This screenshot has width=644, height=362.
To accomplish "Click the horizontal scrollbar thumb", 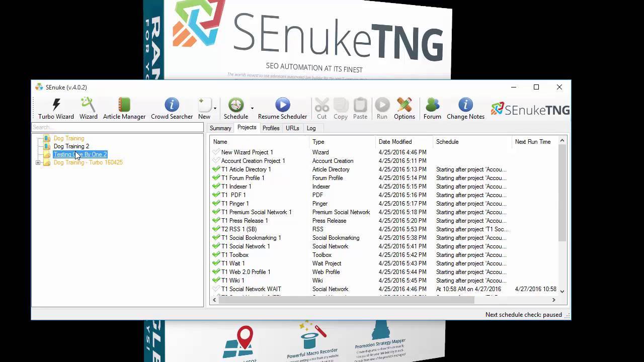I will 346,300.
